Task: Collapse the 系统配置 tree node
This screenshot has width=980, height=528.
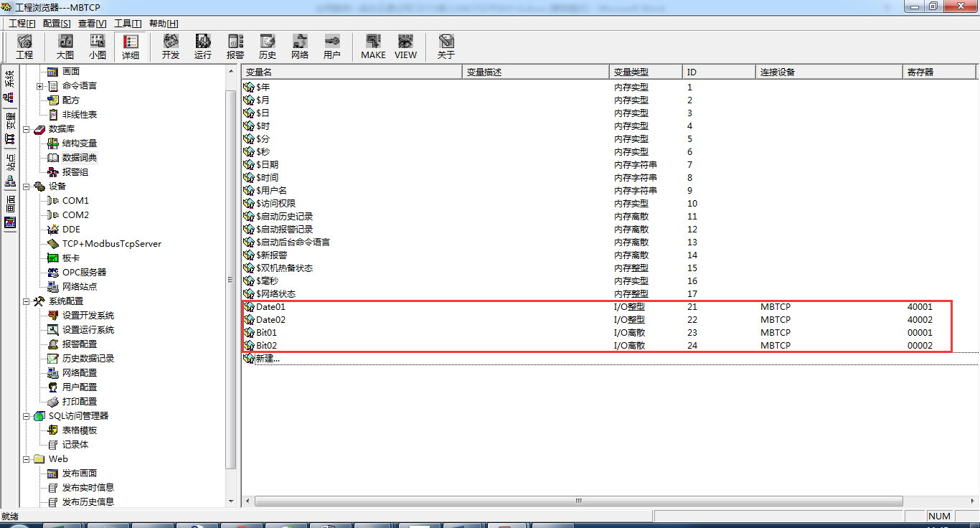Action: [x=27, y=301]
